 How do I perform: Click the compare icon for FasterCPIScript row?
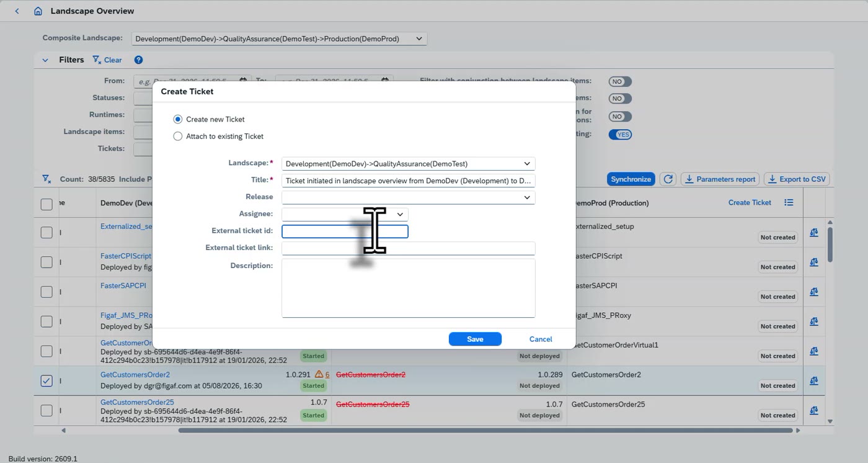click(x=814, y=262)
